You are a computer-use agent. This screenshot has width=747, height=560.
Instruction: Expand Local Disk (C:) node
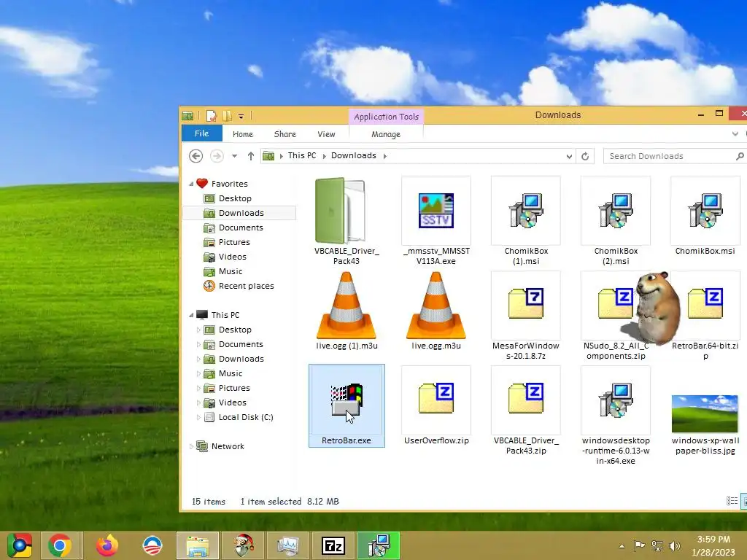198,417
